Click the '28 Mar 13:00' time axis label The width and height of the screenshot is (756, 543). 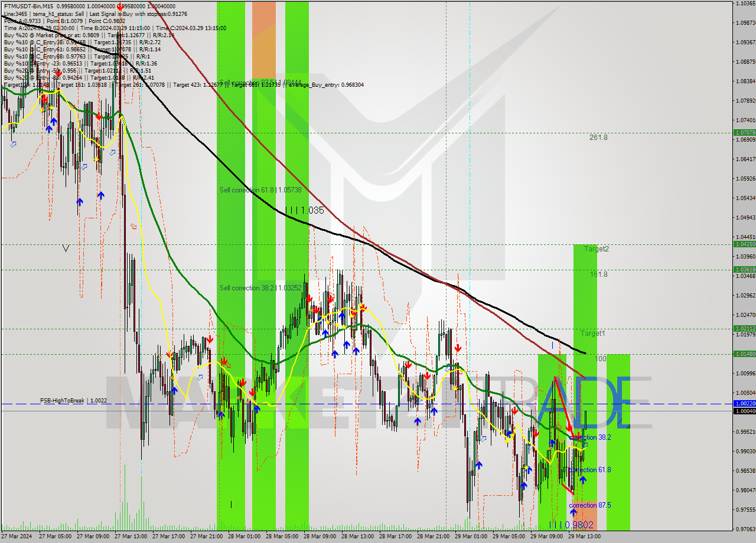click(358, 537)
